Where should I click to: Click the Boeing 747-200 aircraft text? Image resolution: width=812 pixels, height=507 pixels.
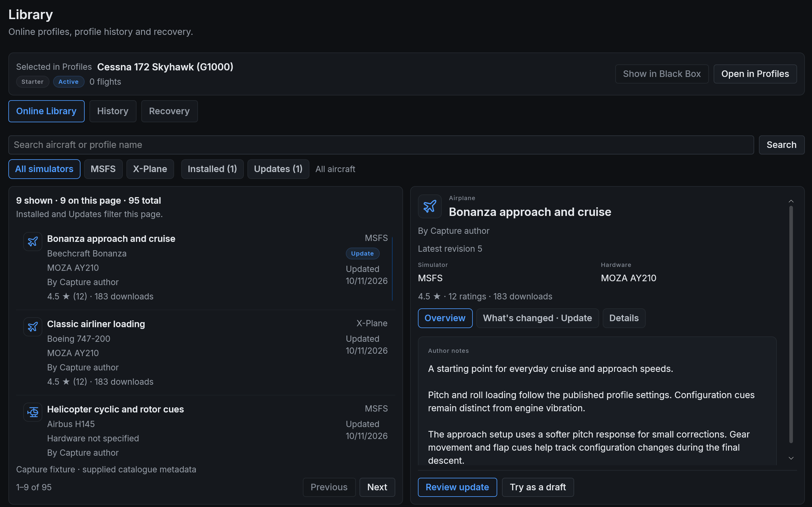[x=78, y=339]
